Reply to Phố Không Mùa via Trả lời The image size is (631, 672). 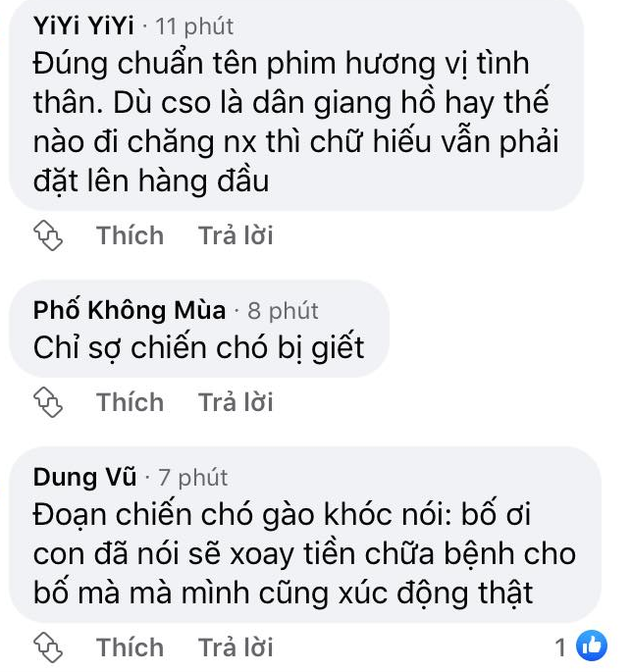(x=236, y=402)
